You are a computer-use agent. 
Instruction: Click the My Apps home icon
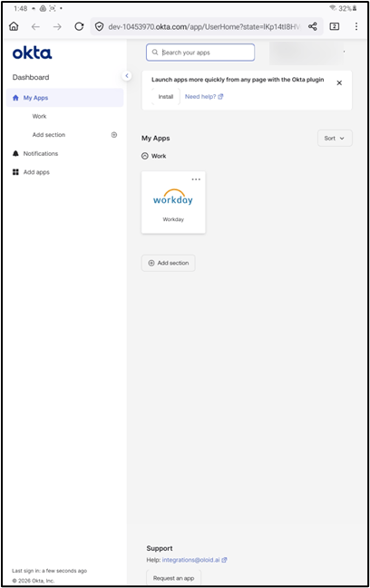[15, 98]
